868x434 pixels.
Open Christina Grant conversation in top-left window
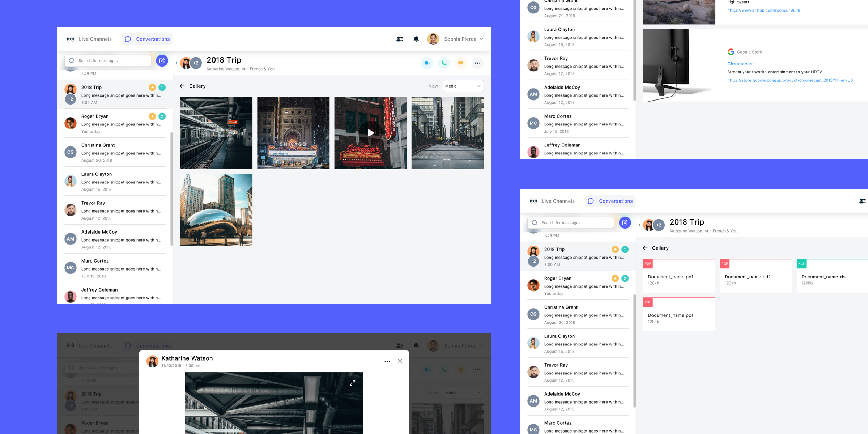115,152
